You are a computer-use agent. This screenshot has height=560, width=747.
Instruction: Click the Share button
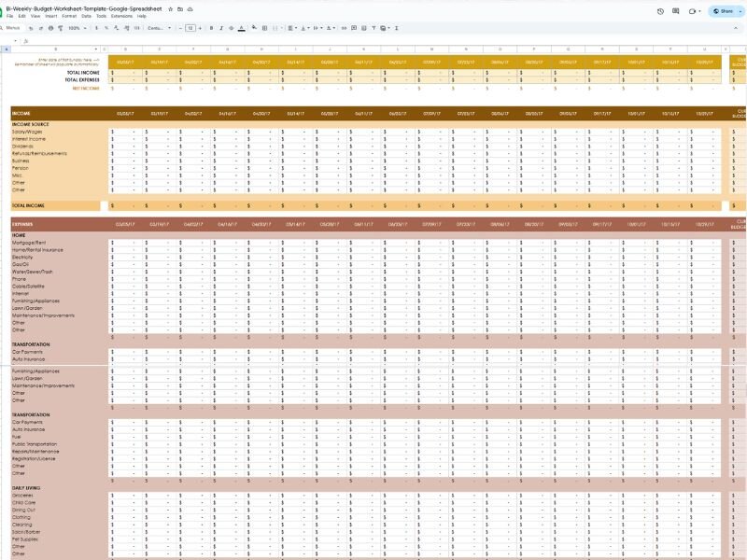tap(723, 11)
